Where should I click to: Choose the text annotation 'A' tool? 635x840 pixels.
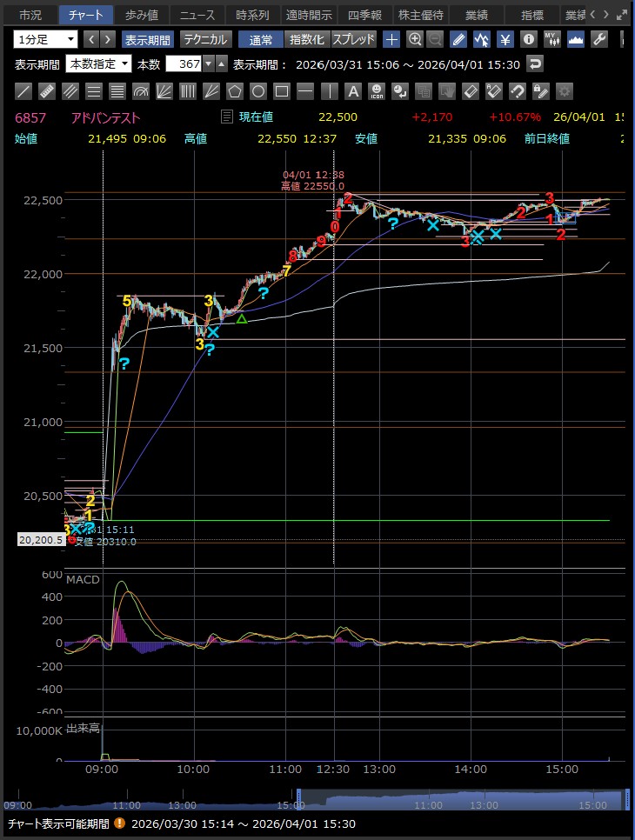(352, 91)
